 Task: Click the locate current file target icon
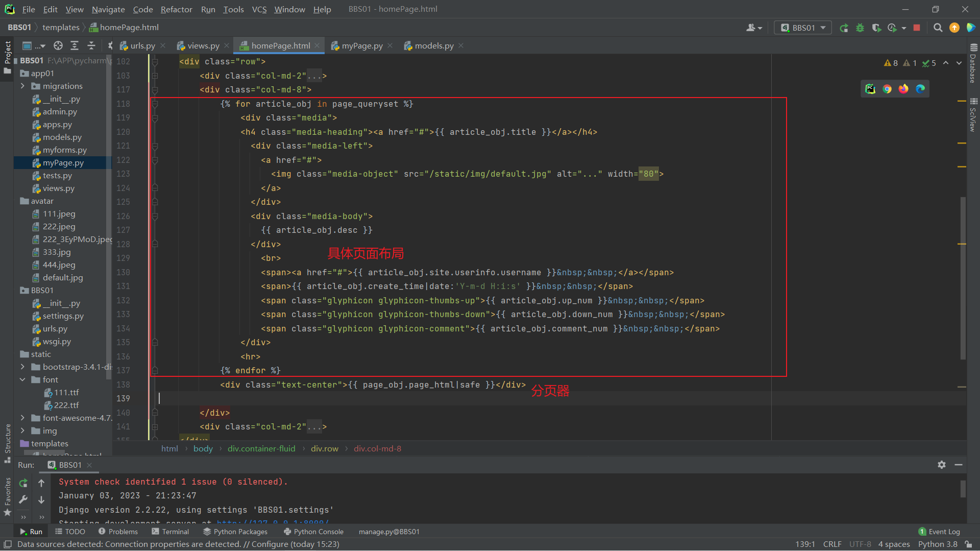pos(58,45)
